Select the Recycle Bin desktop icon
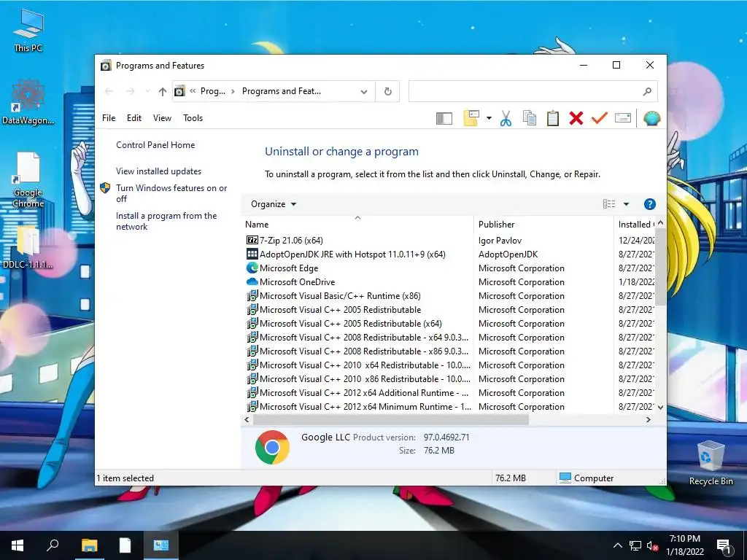This screenshot has width=747, height=560. tap(711, 463)
